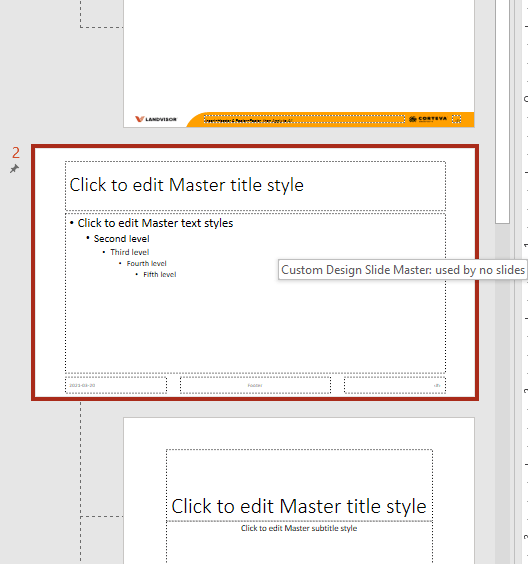This screenshot has height=564, width=528.
Task: Click the small slide number box beside the Corteva logo
Action: coord(456,119)
